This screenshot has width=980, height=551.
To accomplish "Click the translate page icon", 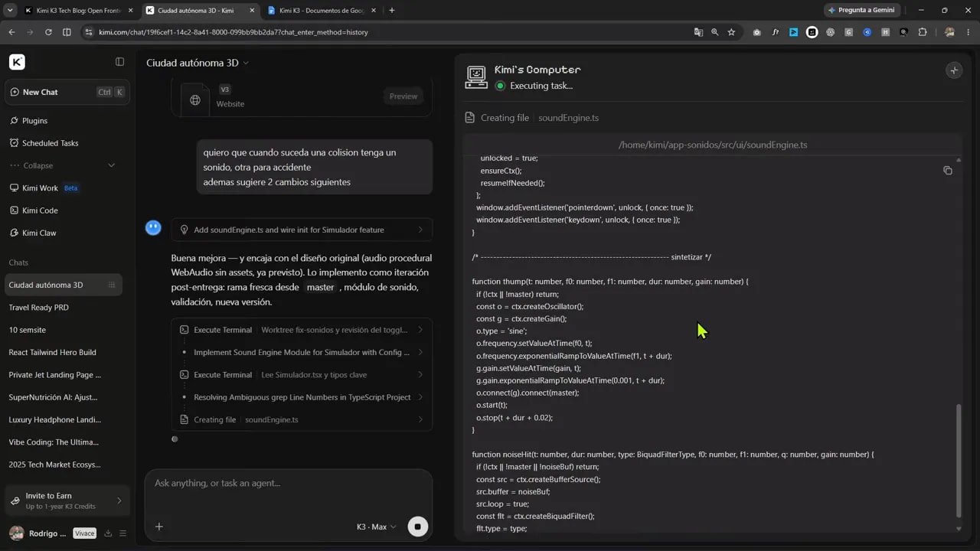I will (698, 32).
